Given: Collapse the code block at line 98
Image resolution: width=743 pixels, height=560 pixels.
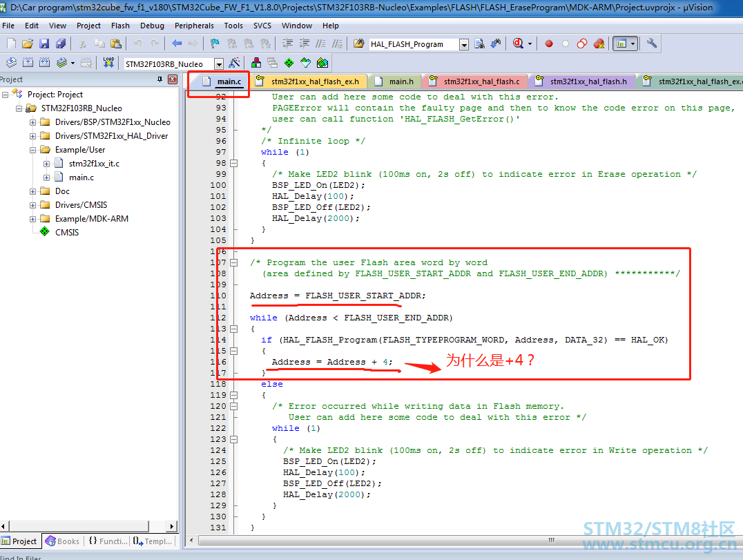Looking at the screenshot, I should point(233,163).
